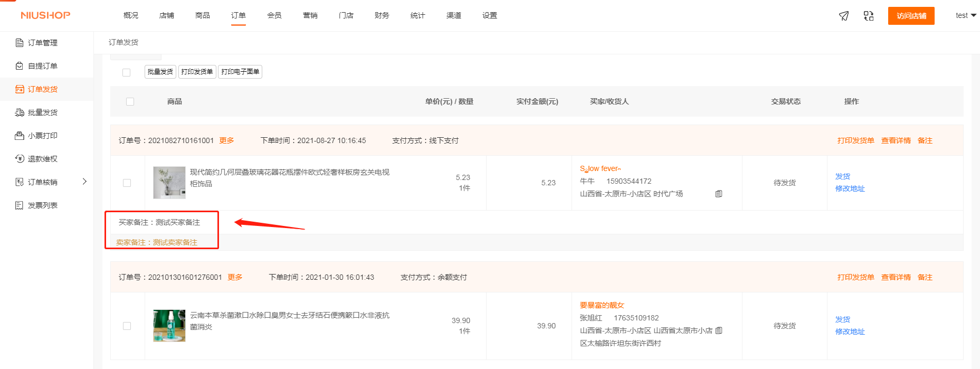Click the paper plane icon in header
The height and width of the screenshot is (369, 980).
(844, 16)
